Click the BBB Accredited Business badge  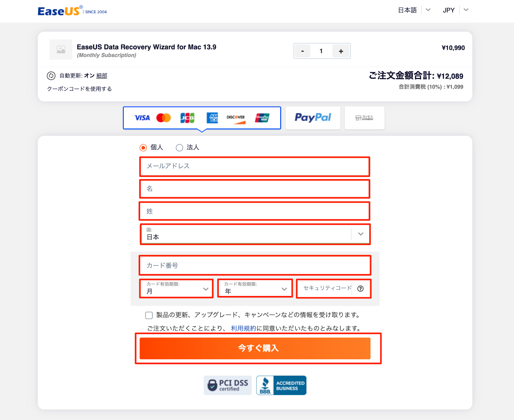click(281, 385)
